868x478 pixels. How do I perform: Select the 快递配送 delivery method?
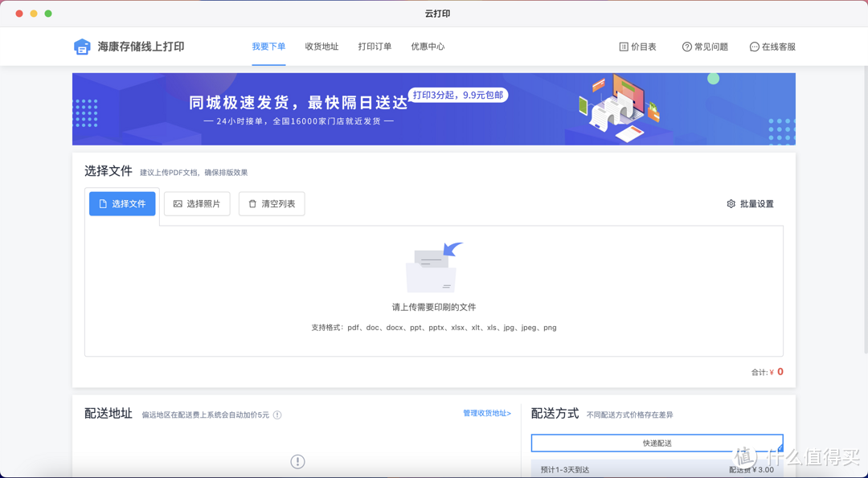(657, 443)
